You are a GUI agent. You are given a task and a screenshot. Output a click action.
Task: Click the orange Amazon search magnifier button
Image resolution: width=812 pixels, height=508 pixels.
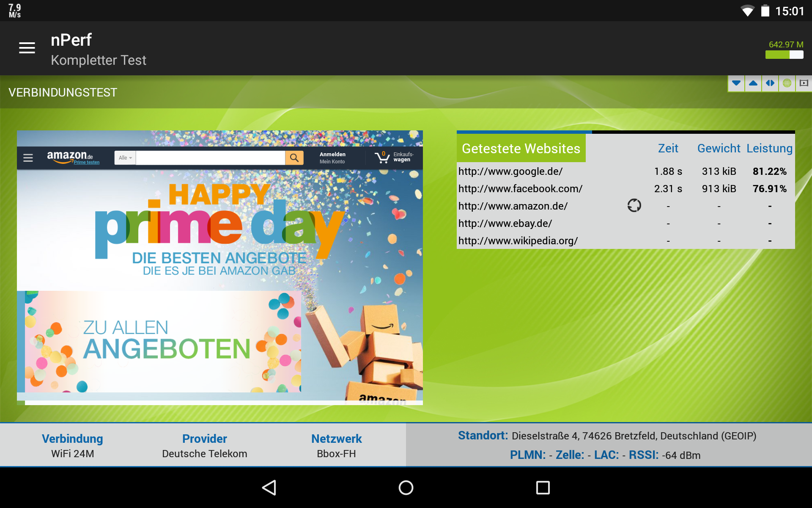(294, 158)
